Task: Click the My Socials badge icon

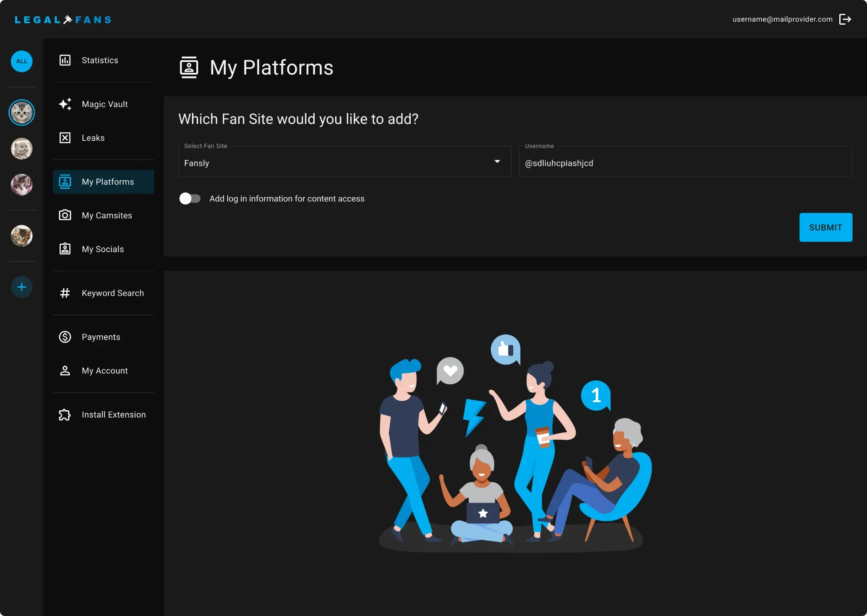Action: [65, 249]
